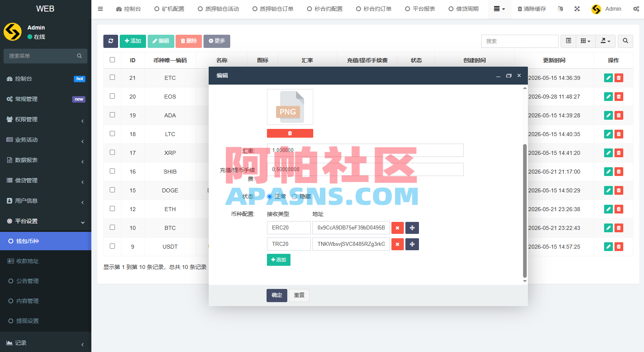Click the green 添加 add button
Screen dimensions: 644x352
coord(133,41)
